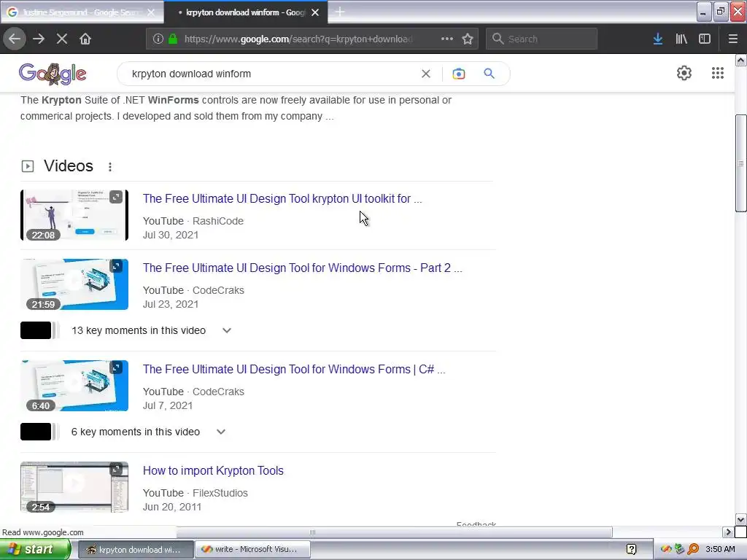Clear the Google search query with X

pos(426,74)
